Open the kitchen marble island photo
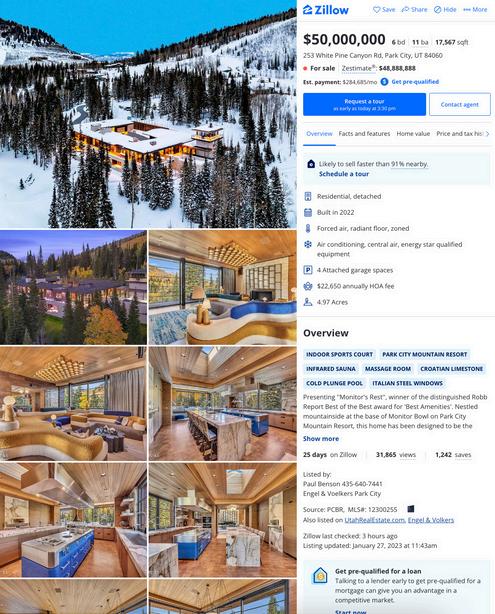This screenshot has height=614, width=495. [x=222, y=403]
